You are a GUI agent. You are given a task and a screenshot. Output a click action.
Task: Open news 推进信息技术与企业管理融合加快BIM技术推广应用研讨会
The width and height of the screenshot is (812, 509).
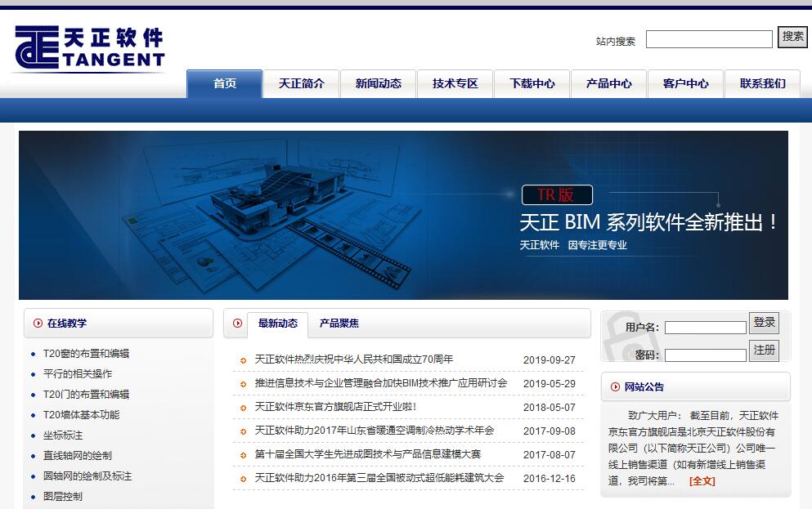pos(380,383)
